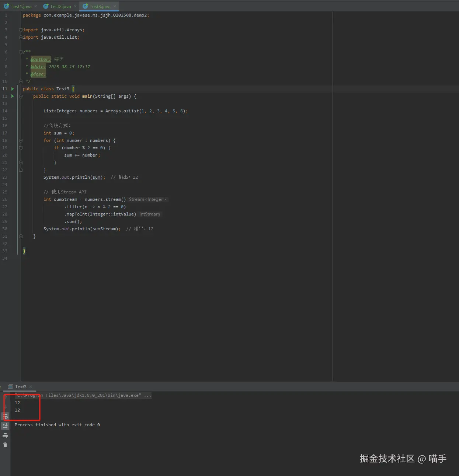The width and height of the screenshot is (459, 476).
Task: Click the package declaration on line 1
Action: [86, 15]
